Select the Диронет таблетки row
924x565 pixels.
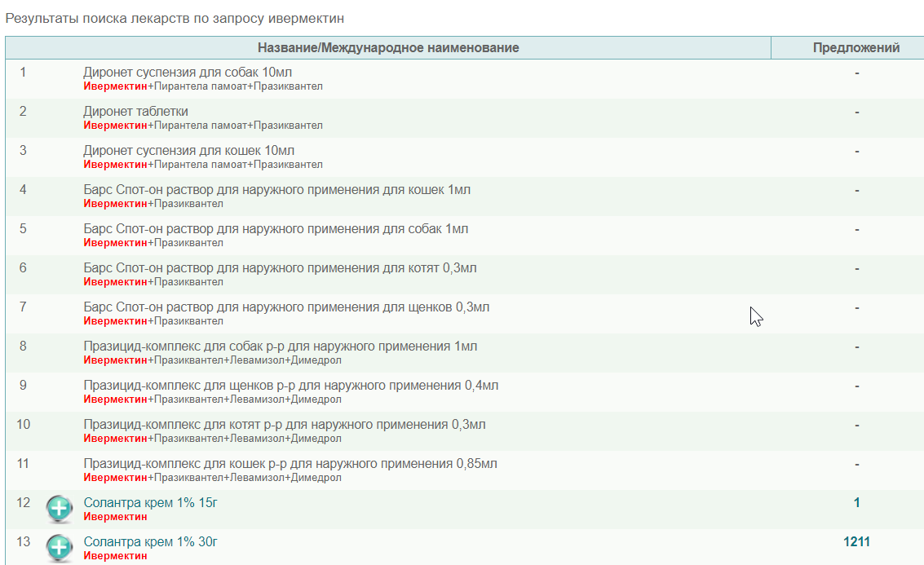click(x=135, y=112)
